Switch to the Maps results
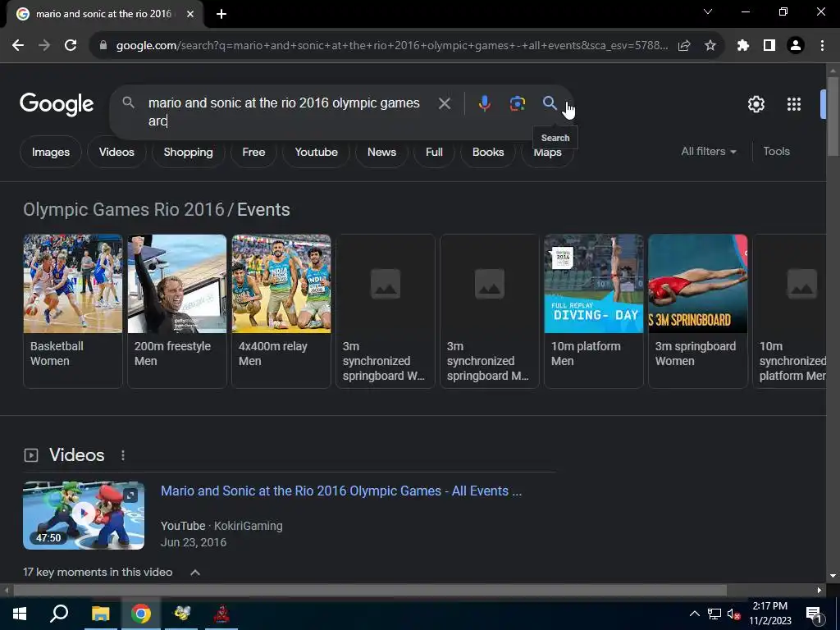Screen dimensions: 840x630 click(x=547, y=153)
